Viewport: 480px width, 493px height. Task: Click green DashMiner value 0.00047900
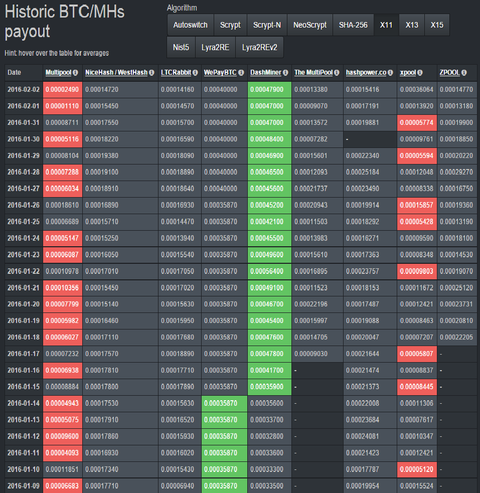click(x=269, y=90)
